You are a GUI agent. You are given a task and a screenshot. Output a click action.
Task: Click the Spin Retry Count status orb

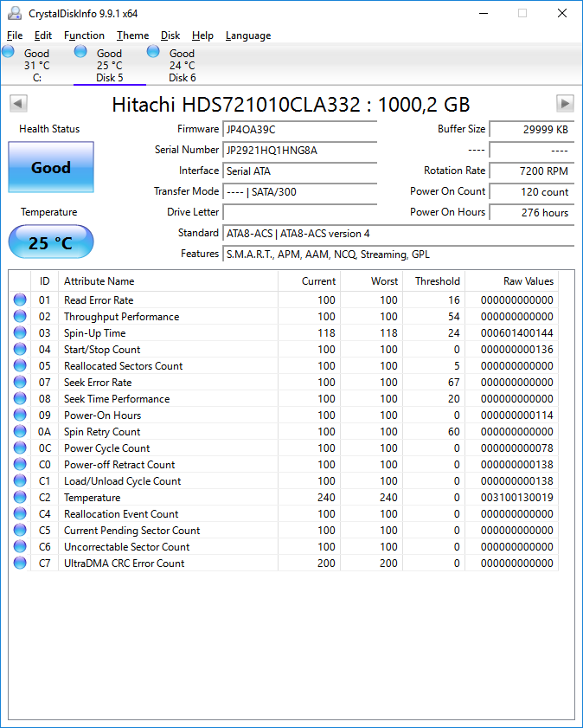click(20, 431)
